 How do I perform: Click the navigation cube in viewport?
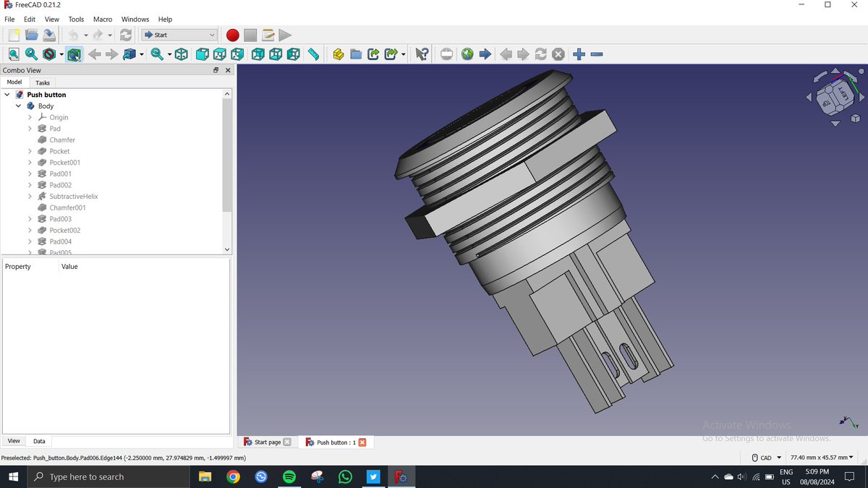click(834, 96)
